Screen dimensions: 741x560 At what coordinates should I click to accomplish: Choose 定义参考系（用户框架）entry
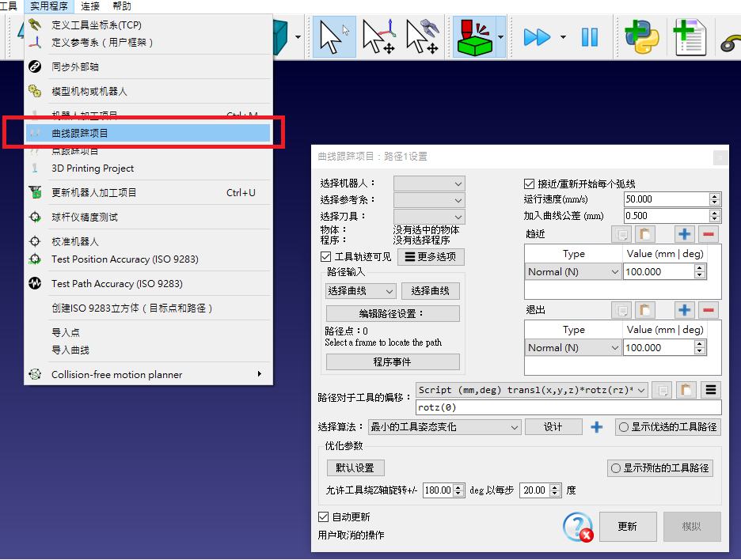pyautogui.click(x=148, y=43)
